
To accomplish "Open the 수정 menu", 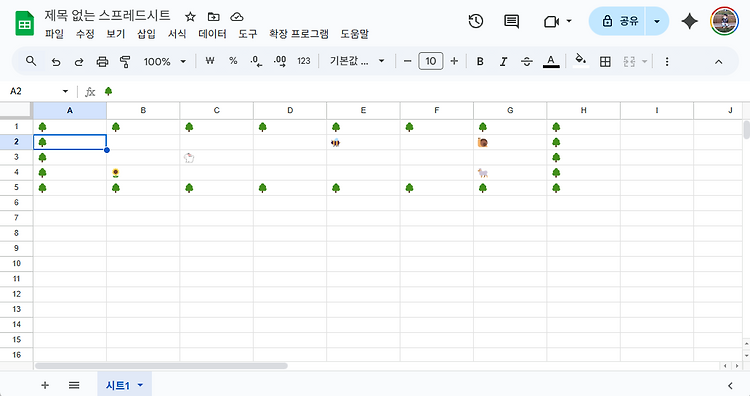I will pyautogui.click(x=85, y=34).
